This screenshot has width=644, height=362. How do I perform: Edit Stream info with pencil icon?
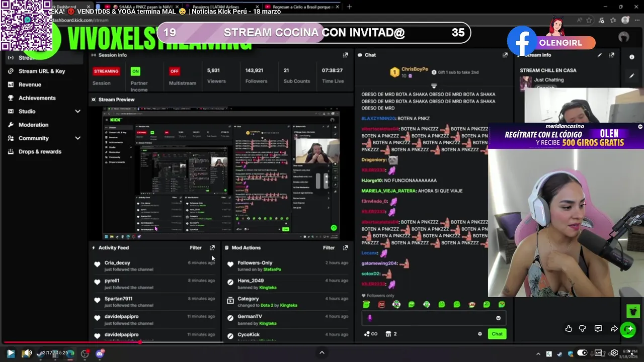coord(599,55)
